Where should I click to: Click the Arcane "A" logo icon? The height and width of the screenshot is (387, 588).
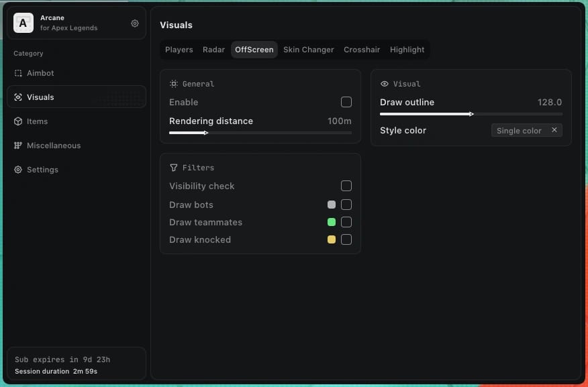23,23
